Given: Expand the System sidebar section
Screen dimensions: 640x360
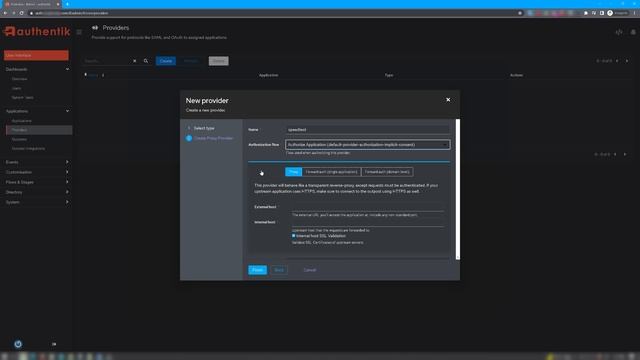Looking at the screenshot, I should (x=36, y=202).
